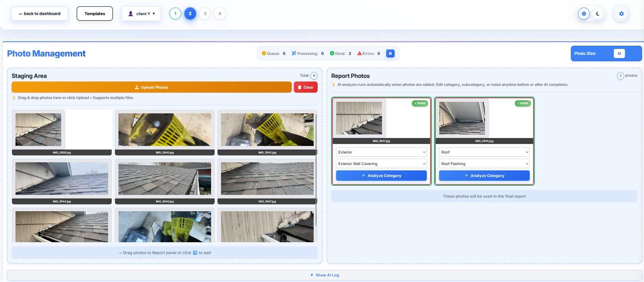Click the red Errors warning icon
The width and height of the screenshot is (644, 282).
pyautogui.click(x=359, y=53)
